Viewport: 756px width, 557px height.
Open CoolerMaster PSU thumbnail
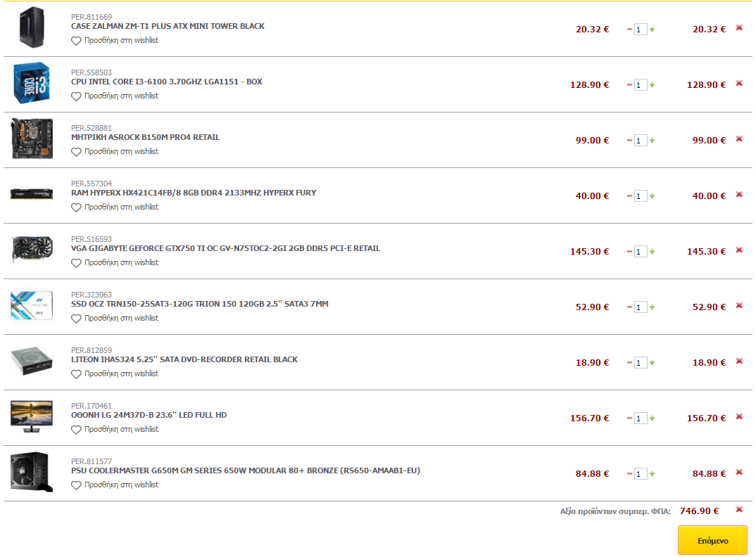(x=32, y=472)
